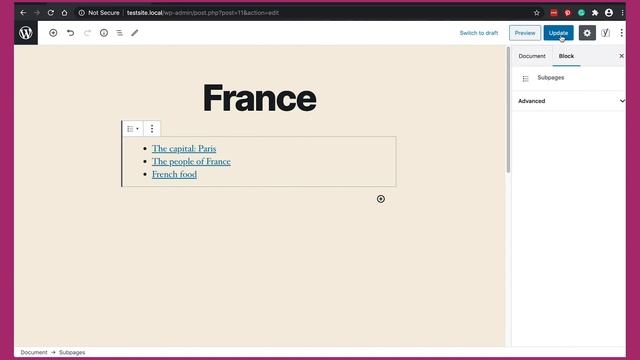Select Subpages in bottom breadcrumb

coord(72,352)
